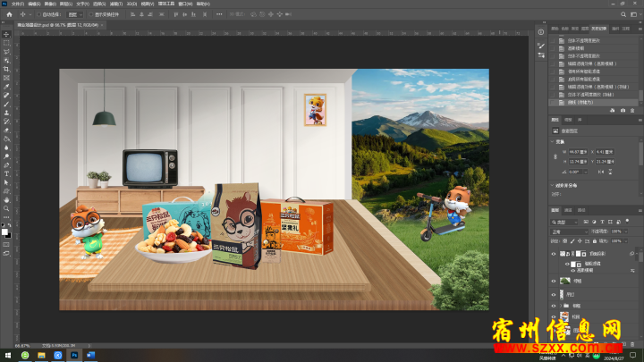Open the 图层 auto-select target dropdown in options bar
The width and height of the screenshot is (644, 362).
tap(75, 15)
